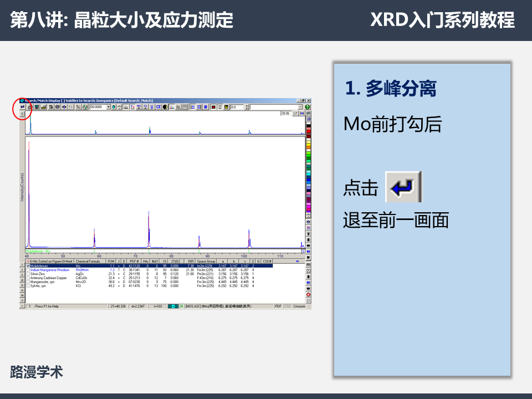Screen dimensions: 532x399
Task: Click the 'Unzoom' status bar button
Action: 299,306
